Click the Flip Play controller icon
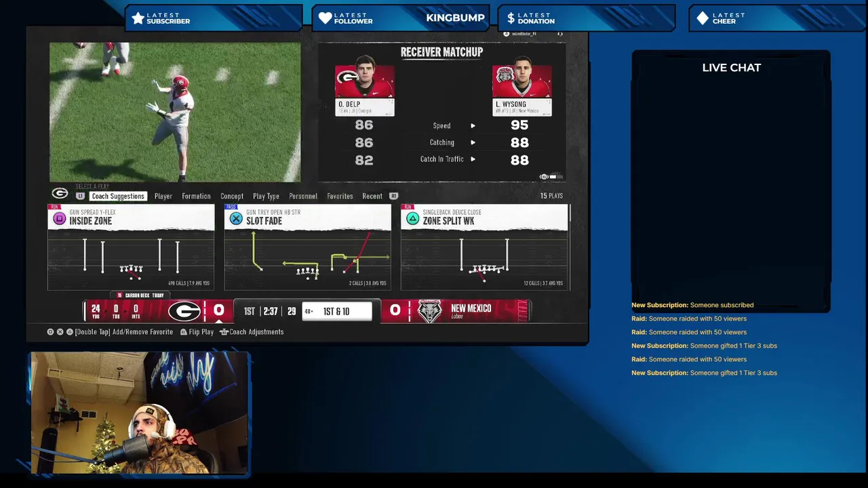 184,332
